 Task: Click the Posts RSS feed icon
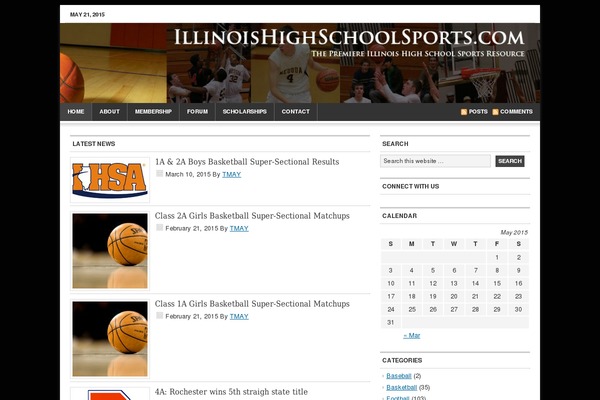pyautogui.click(x=464, y=112)
